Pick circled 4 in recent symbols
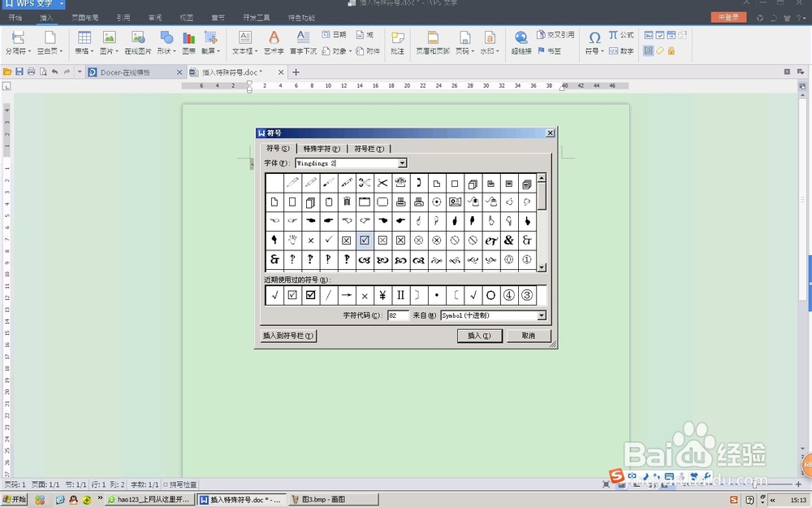 pyautogui.click(x=508, y=296)
